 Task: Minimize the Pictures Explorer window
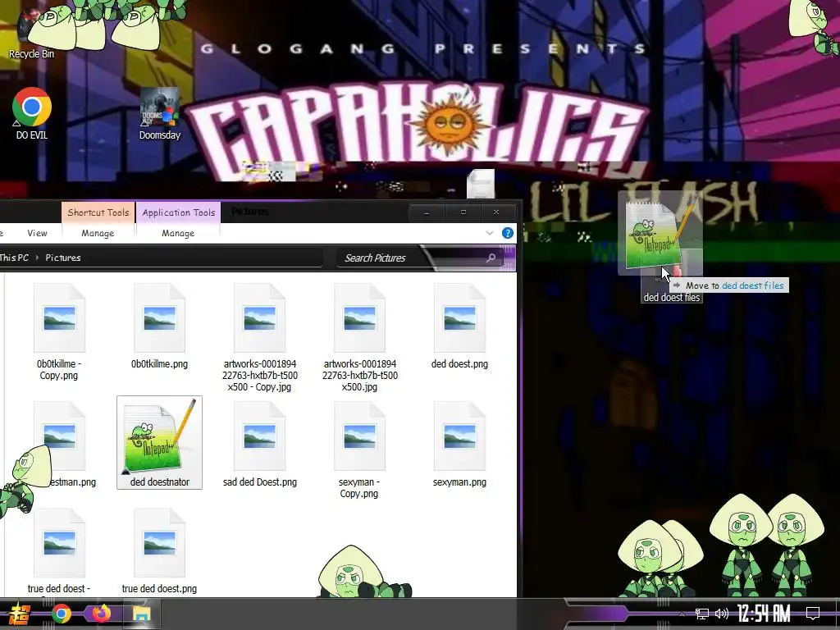(x=427, y=212)
